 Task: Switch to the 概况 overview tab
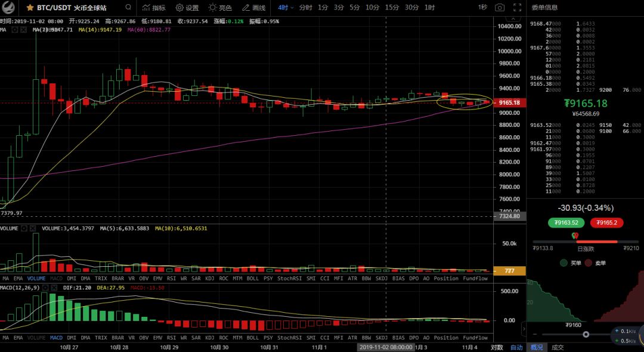[537, 347]
